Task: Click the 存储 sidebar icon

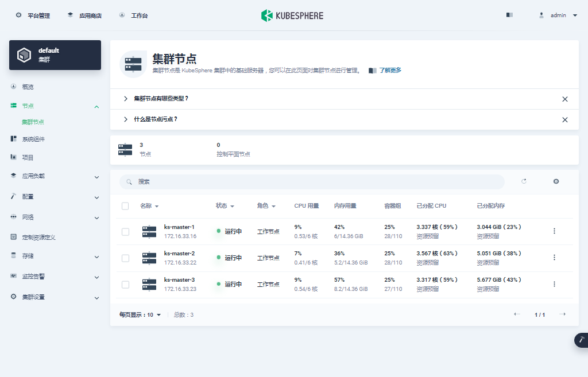Action: 14,255
